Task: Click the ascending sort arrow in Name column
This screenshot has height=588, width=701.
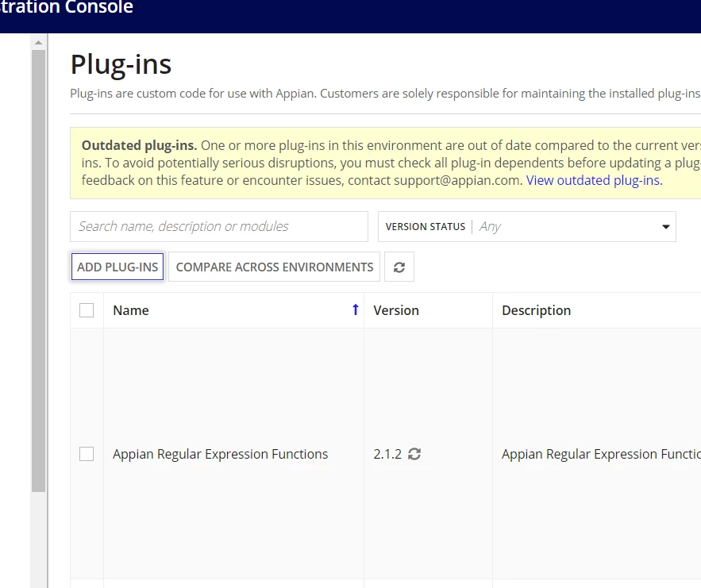Action: click(x=356, y=309)
